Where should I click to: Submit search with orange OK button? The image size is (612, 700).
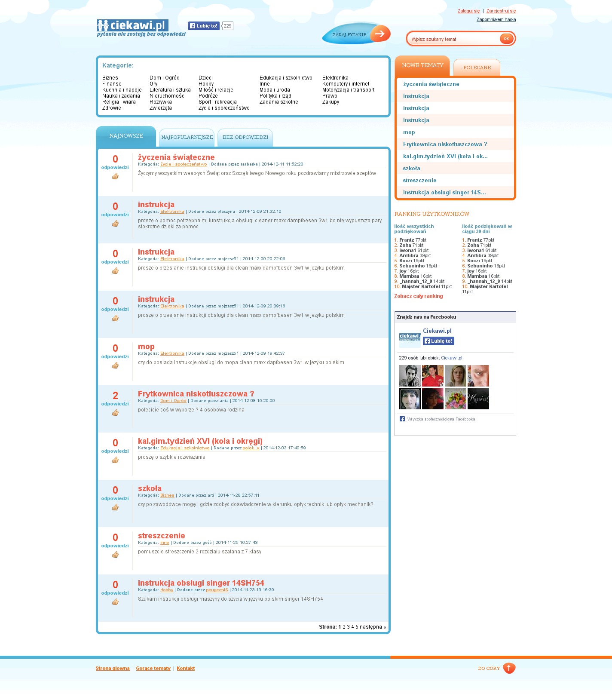(x=506, y=39)
